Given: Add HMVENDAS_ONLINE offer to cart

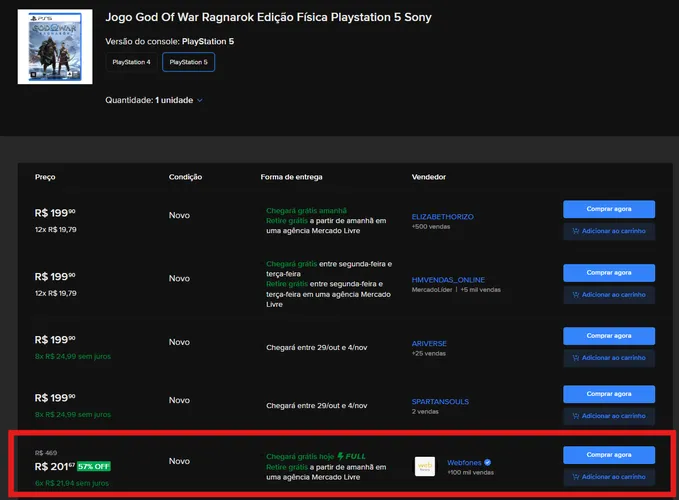Looking at the screenshot, I should [x=609, y=295].
